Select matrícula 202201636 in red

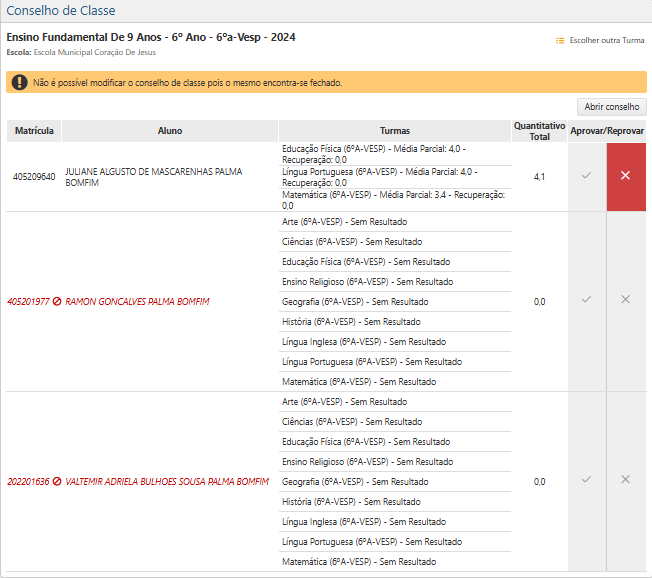(28, 482)
